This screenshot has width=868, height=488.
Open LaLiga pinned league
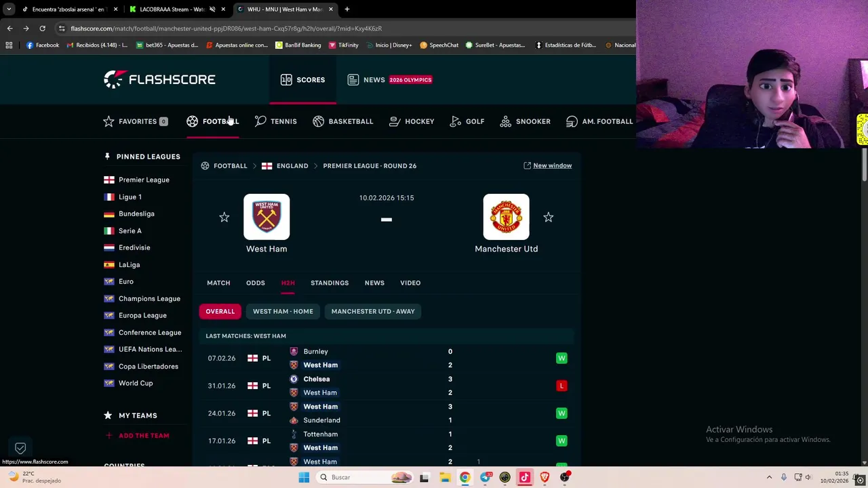coord(129,264)
